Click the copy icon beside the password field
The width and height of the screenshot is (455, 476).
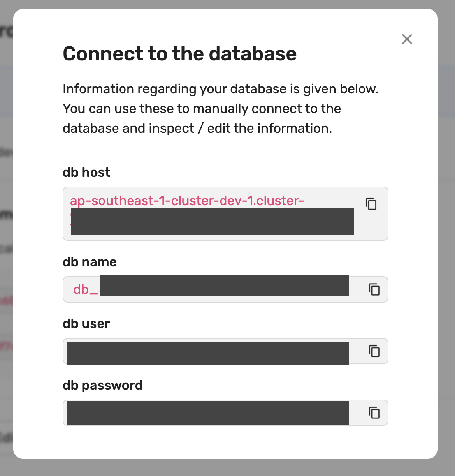[374, 413]
